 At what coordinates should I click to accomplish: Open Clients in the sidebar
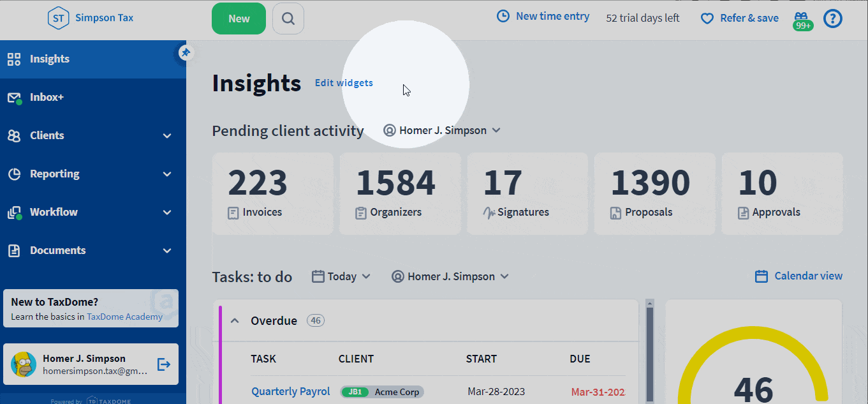pos(93,136)
